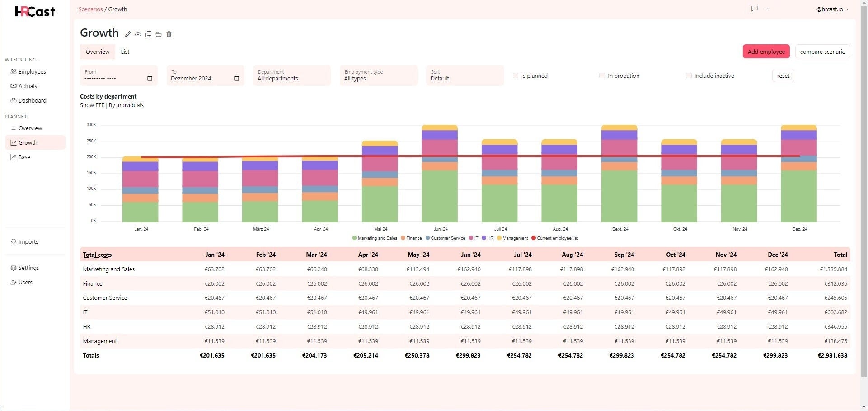
Task: Toggle the Current employee list legend swatch
Action: [534, 238]
